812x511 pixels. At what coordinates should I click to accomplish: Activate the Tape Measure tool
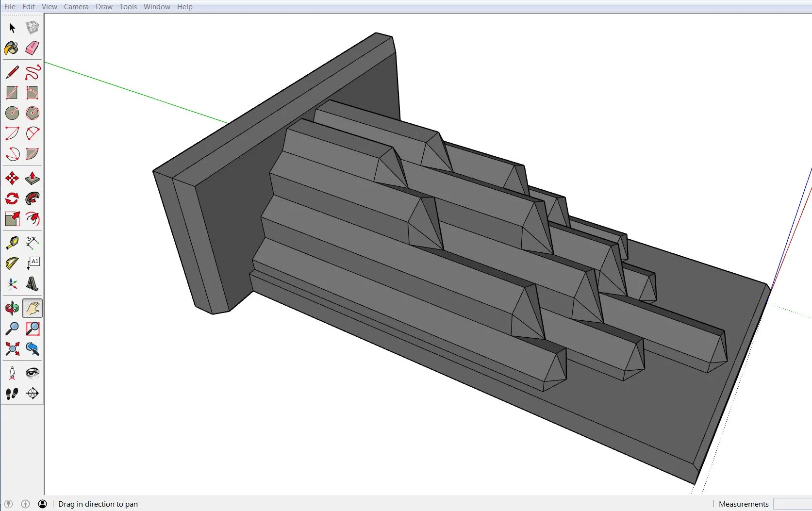tap(12, 243)
